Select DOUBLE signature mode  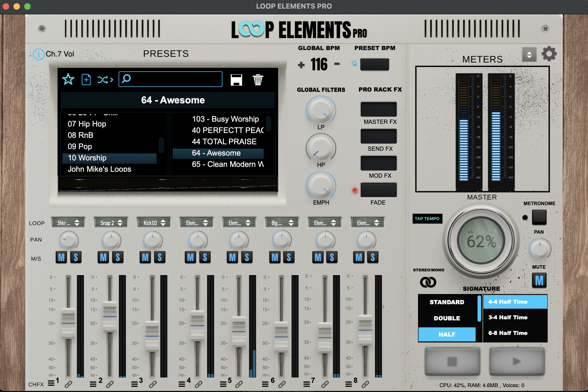pos(447,318)
